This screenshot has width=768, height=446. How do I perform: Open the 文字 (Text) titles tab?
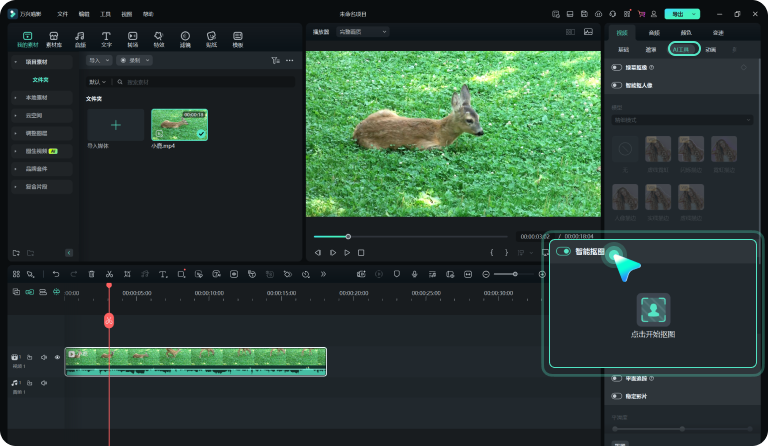(x=106, y=38)
